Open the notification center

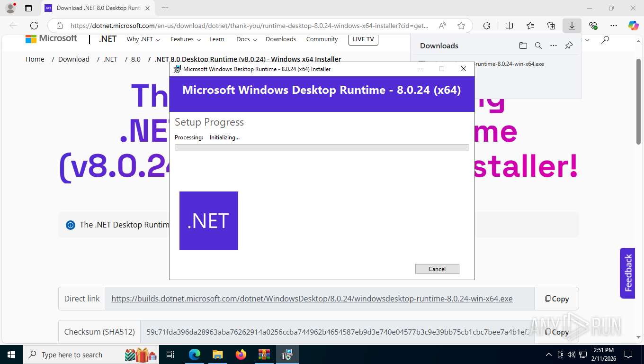click(x=628, y=355)
